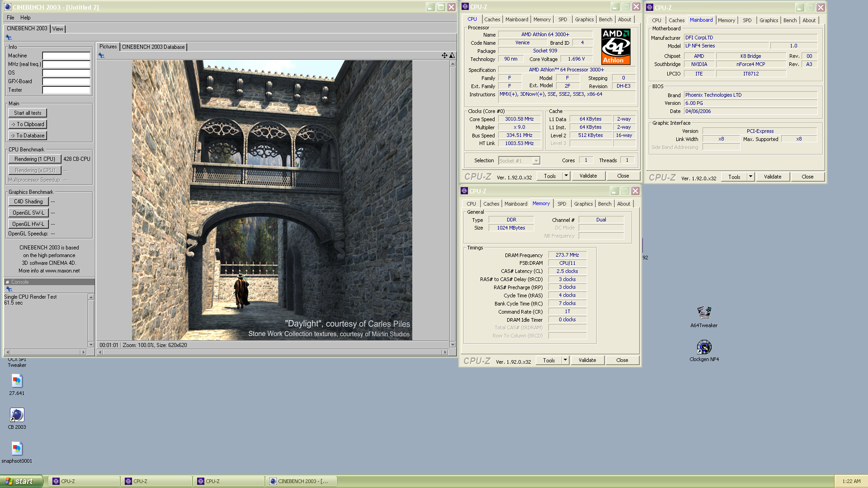Click the pin icon under the CINEBENCH 2003 tab
This screenshot has width=868, height=488.
[9, 37]
